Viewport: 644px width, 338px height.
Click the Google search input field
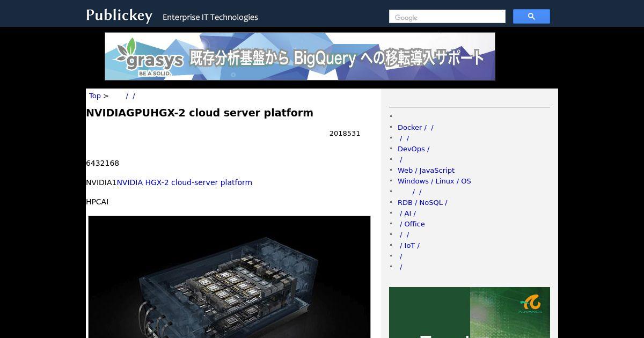tap(447, 17)
